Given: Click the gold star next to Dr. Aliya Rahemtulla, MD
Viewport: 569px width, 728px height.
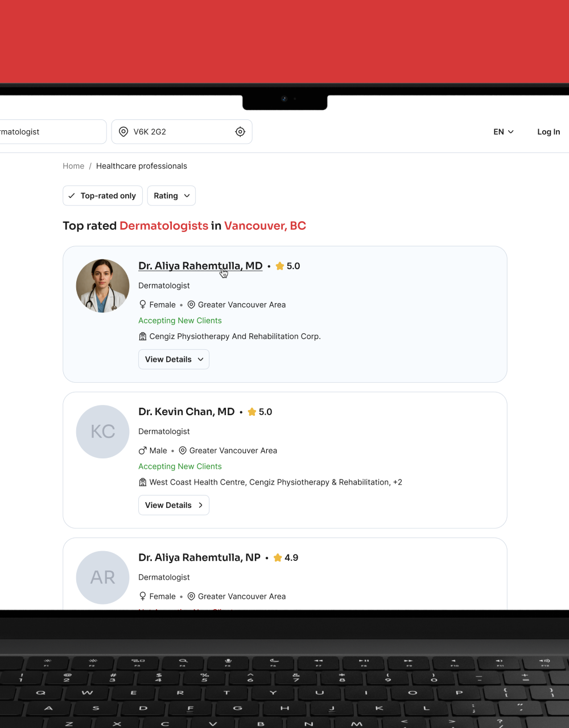Looking at the screenshot, I should 280,266.
